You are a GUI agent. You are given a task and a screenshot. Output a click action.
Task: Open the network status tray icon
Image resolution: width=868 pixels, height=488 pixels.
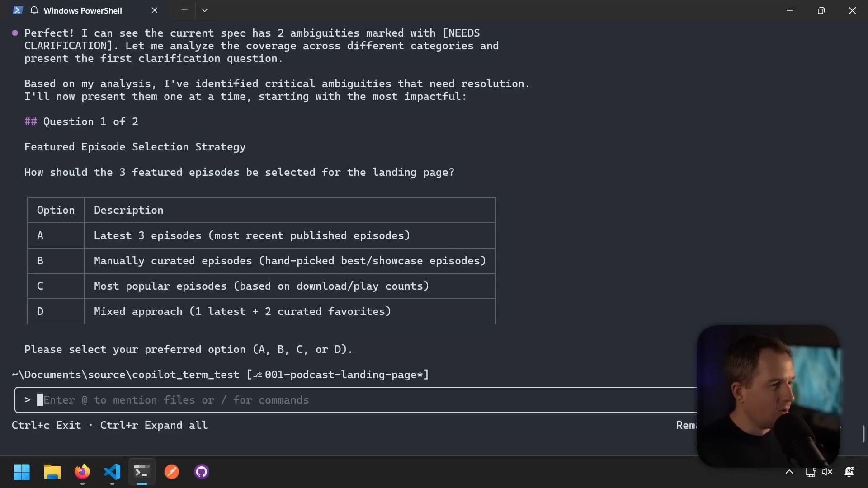[x=810, y=472]
